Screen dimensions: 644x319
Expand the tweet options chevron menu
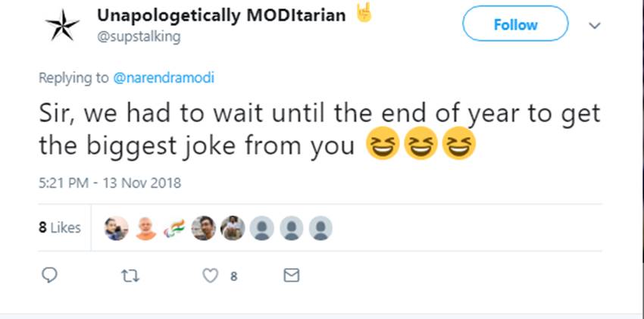pos(595,25)
